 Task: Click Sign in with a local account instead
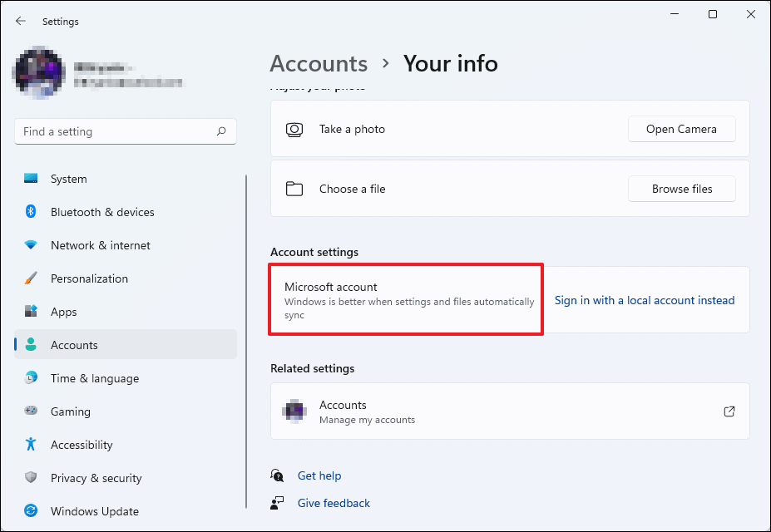(x=645, y=300)
